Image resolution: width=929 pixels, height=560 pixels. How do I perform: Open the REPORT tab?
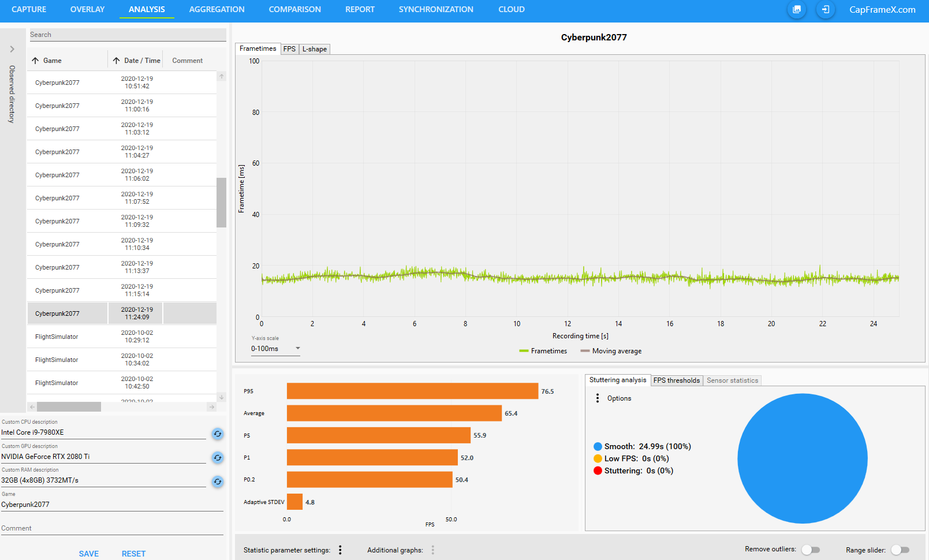point(360,9)
